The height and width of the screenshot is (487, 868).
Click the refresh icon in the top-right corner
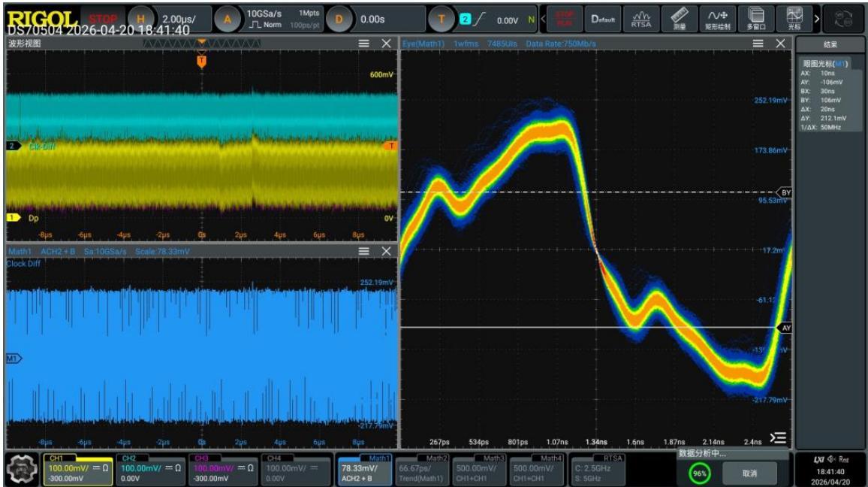coord(843,20)
